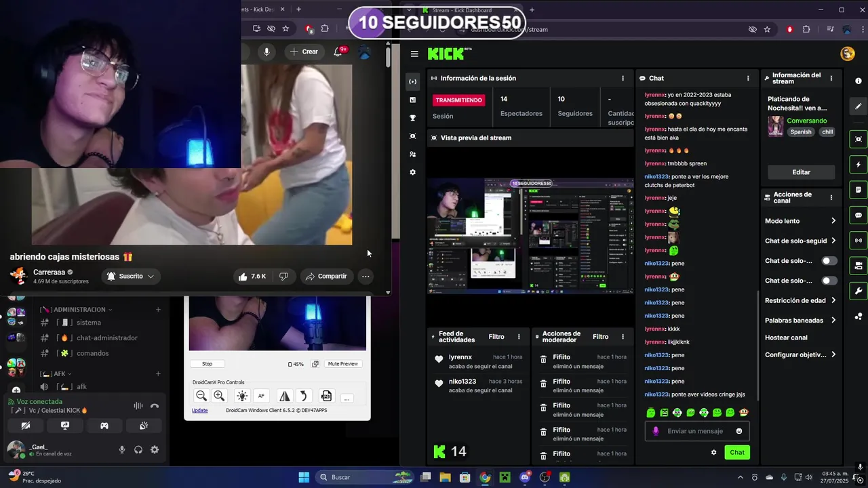The image size is (868, 488).
Task: Open the Kick hamburger menu
Action: point(414,54)
